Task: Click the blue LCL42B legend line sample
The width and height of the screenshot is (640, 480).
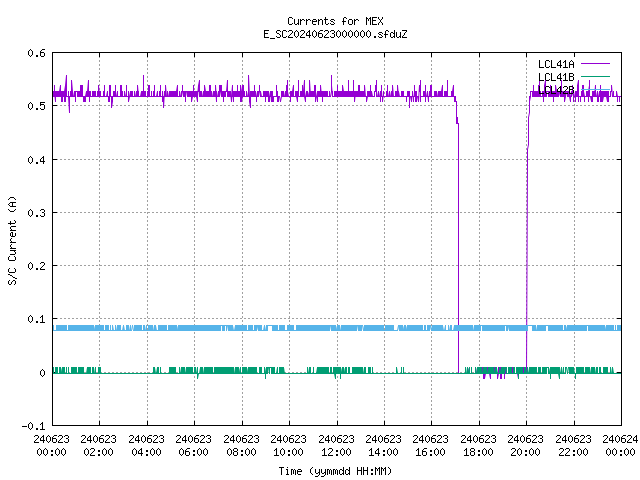Action: click(x=595, y=89)
